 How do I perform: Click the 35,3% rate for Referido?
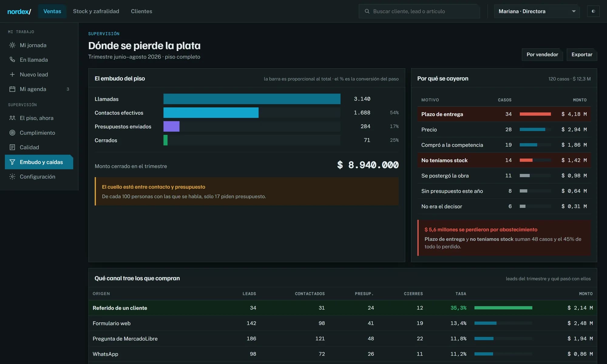[x=458, y=308]
